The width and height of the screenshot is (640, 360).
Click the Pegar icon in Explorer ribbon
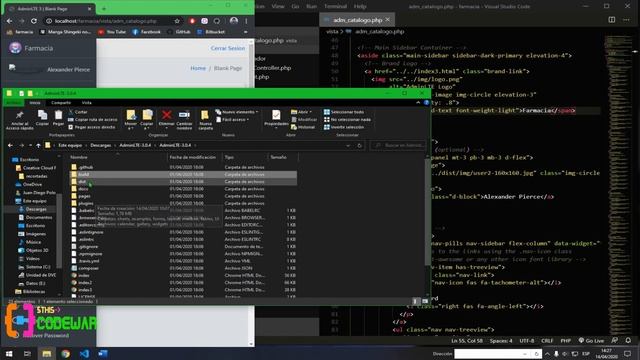pos(58,115)
